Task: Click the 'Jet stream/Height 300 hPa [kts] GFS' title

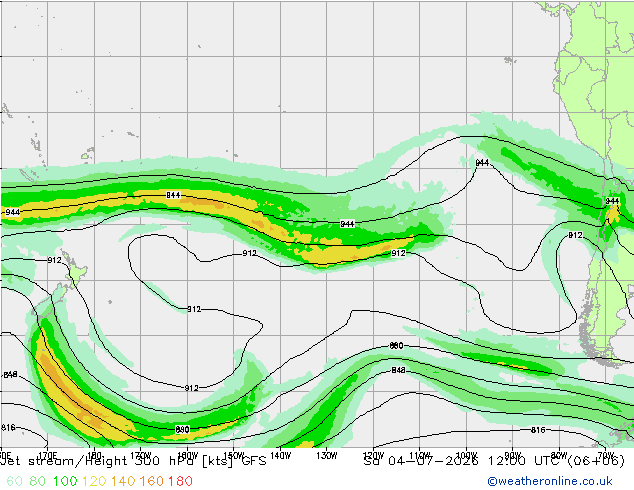Action: 133,461
